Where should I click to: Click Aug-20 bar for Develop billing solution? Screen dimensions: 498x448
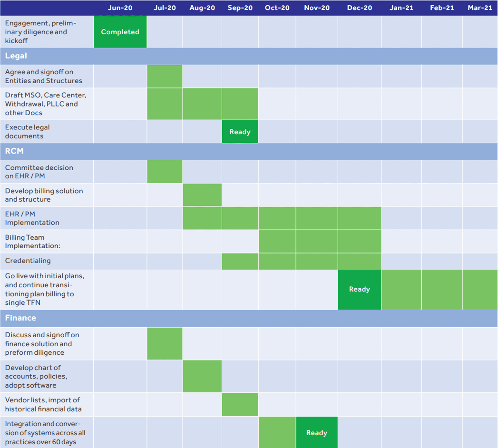click(202, 195)
